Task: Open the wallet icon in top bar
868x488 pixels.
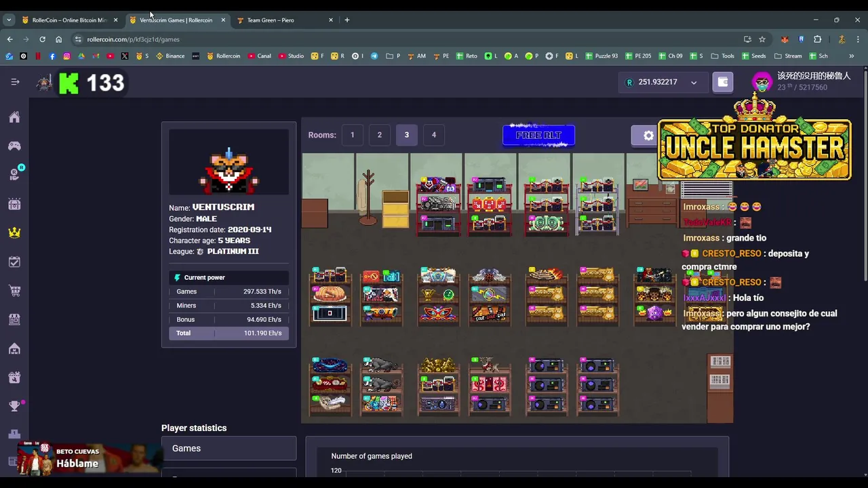Action: [723, 82]
